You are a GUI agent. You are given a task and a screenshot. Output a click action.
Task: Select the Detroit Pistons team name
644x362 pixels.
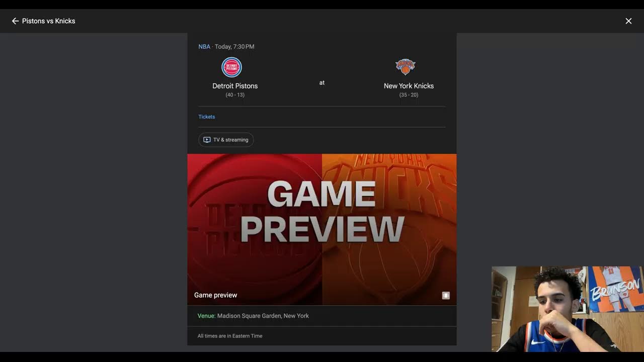point(235,86)
